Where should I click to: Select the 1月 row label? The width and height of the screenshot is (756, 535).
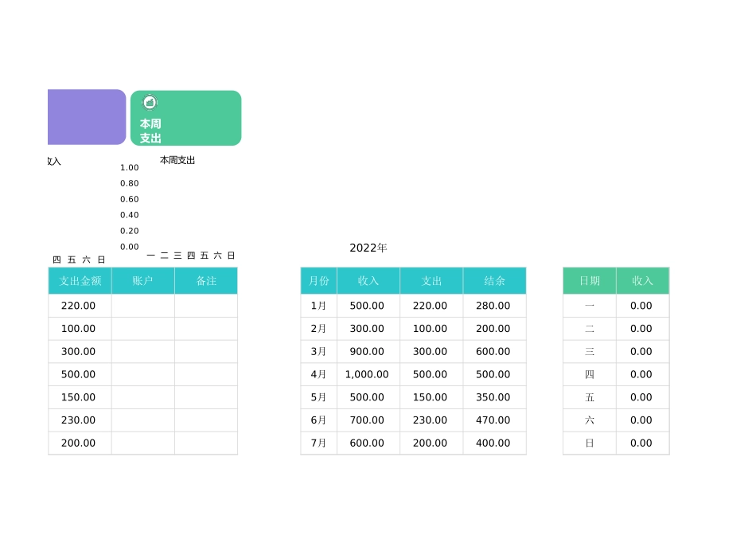pyautogui.click(x=318, y=306)
